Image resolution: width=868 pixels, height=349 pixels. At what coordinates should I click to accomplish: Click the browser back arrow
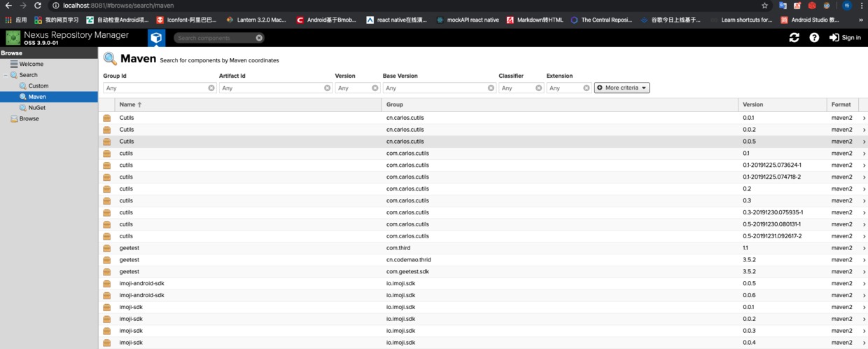click(8, 6)
